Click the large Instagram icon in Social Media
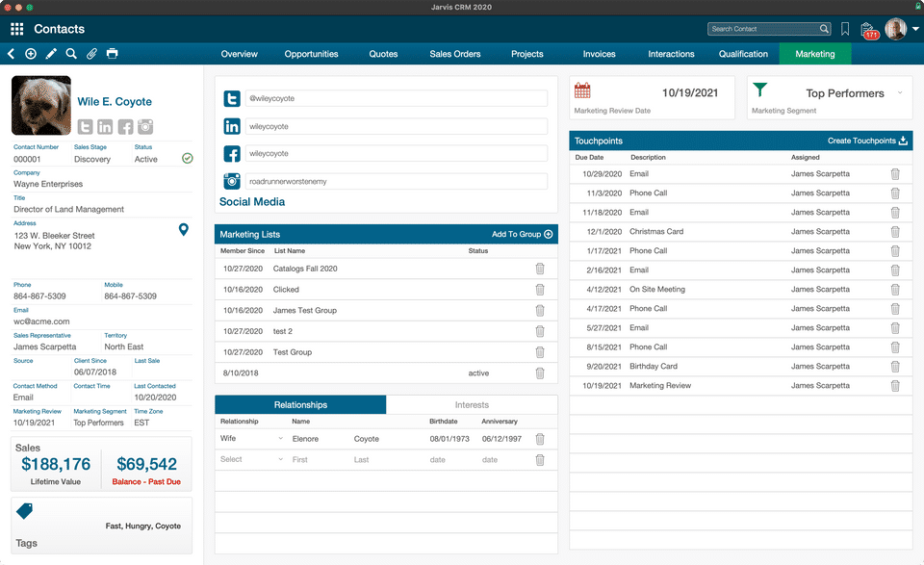Viewport: 924px width, 565px height. point(232,181)
